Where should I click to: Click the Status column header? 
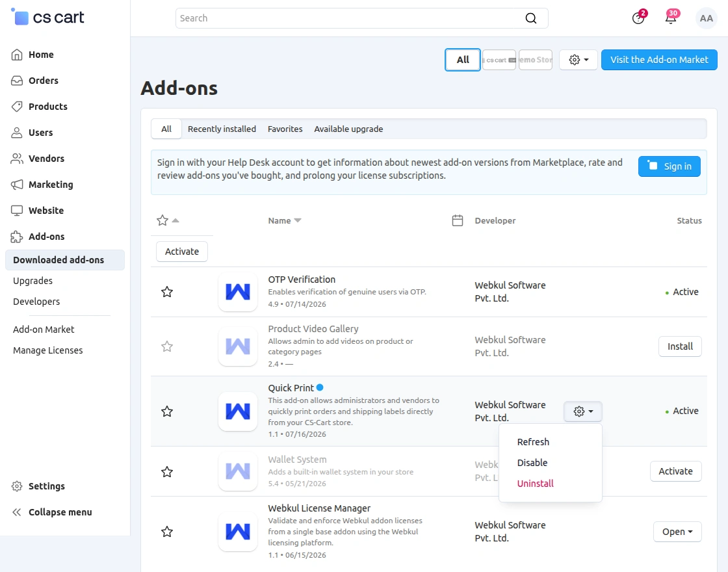[x=690, y=220]
